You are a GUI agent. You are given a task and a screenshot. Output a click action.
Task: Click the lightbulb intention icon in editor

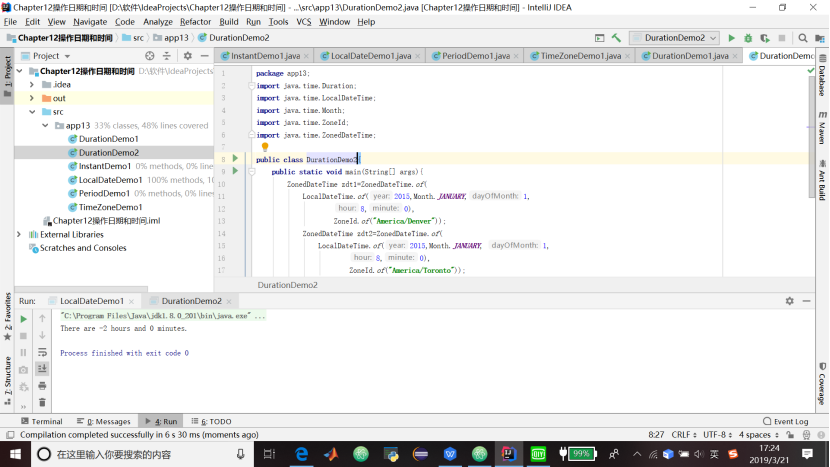coord(265,147)
